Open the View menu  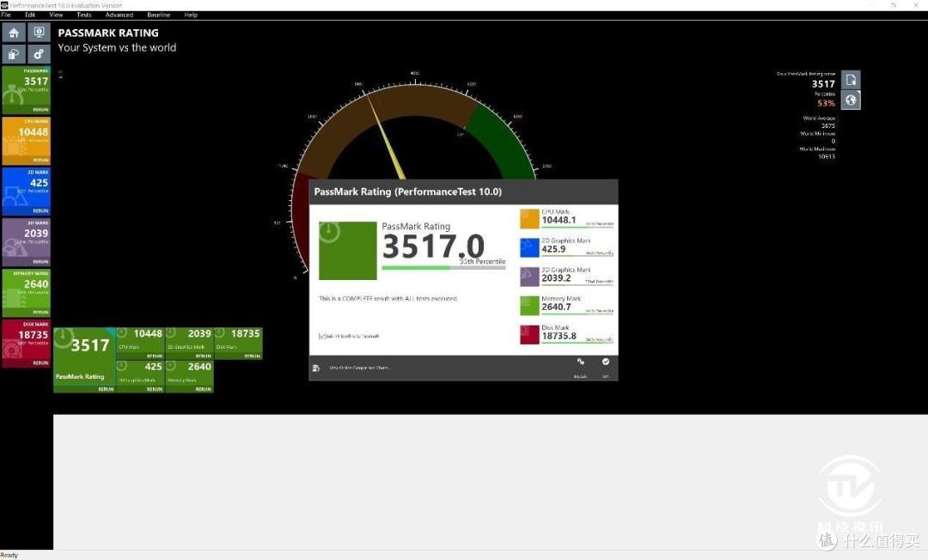(x=56, y=15)
